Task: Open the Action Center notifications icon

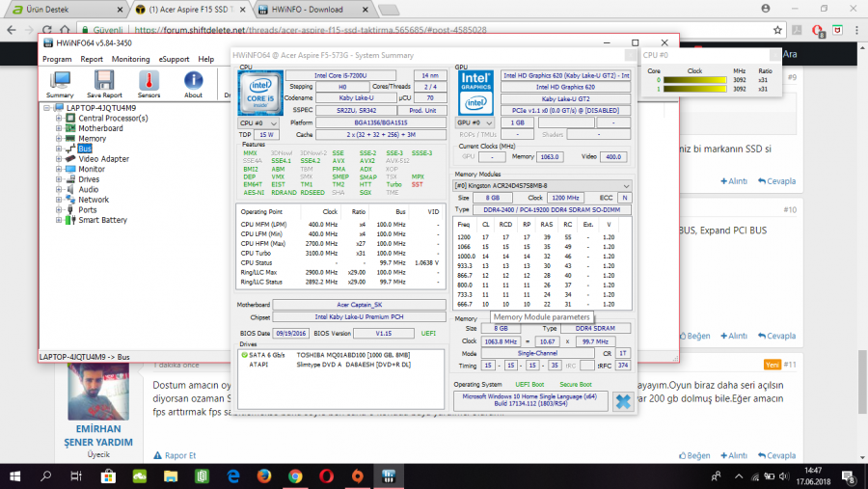Action: click(x=848, y=476)
